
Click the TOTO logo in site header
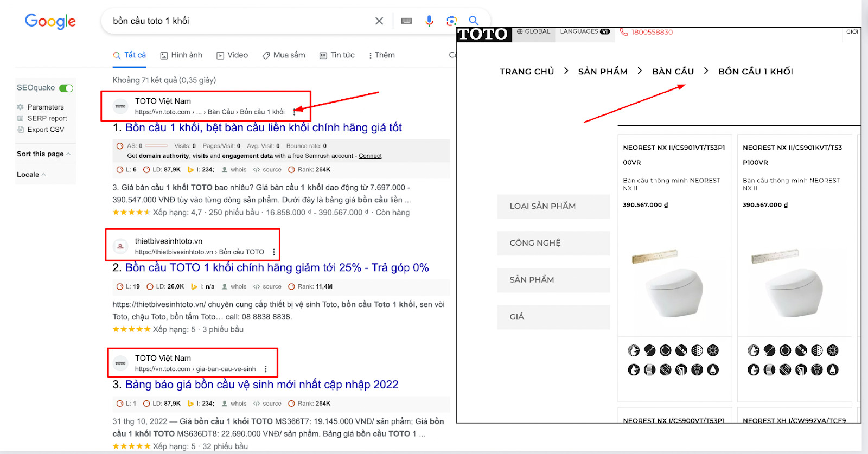[x=483, y=35]
